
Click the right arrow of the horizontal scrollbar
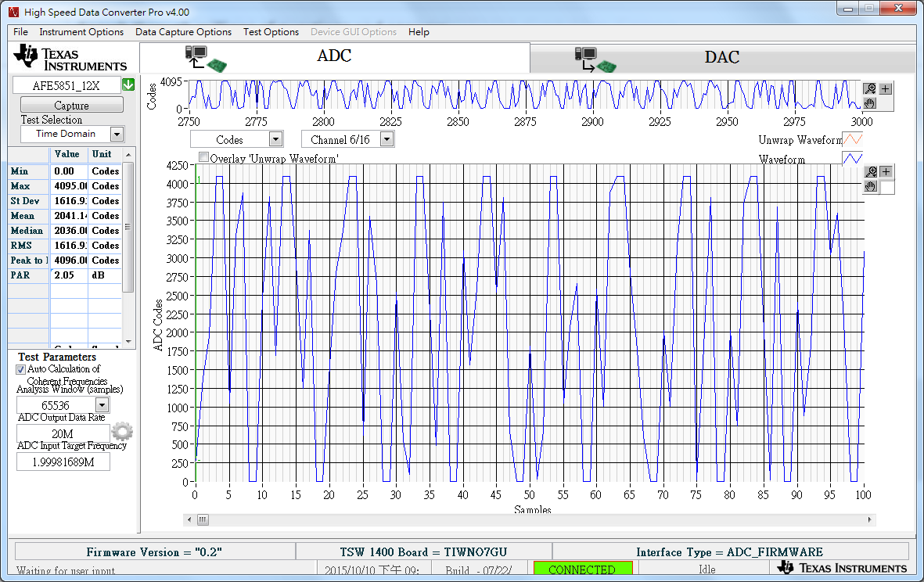point(870,519)
